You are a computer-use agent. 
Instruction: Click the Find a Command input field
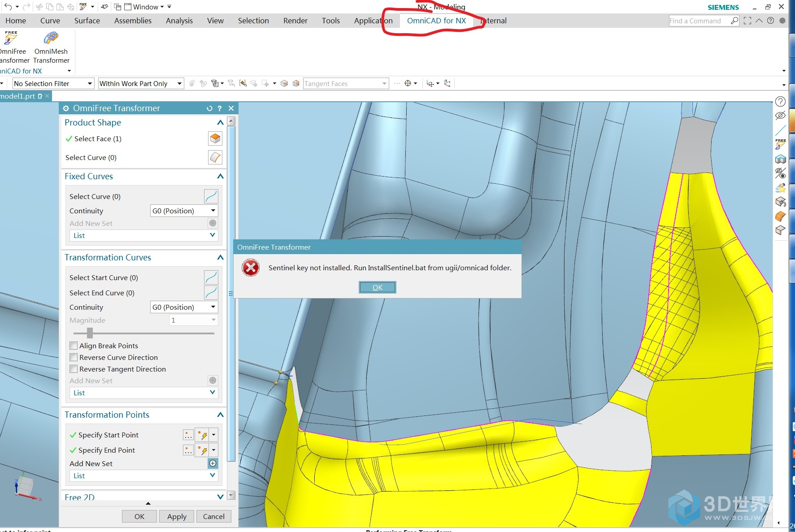point(699,21)
